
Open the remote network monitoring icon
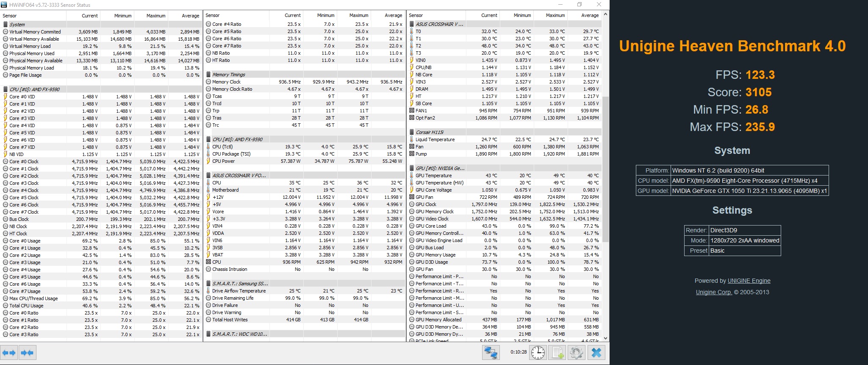(x=491, y=352)
